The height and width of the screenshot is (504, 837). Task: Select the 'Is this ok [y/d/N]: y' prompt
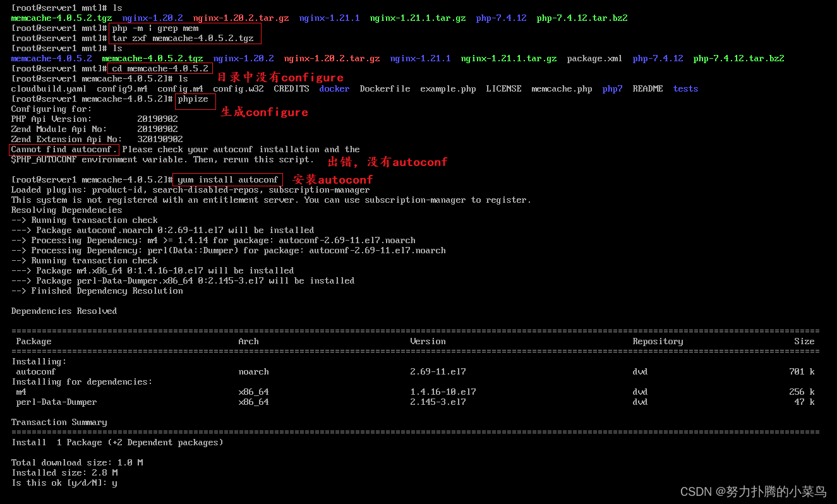[64, 483]
